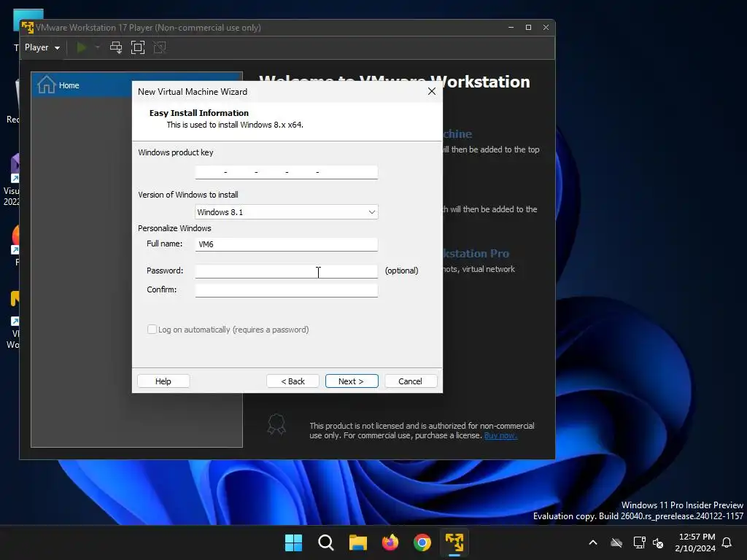Click the OneDrive cloud tray icon
Screen dimensions: 747x560
[x=616, y=542]
